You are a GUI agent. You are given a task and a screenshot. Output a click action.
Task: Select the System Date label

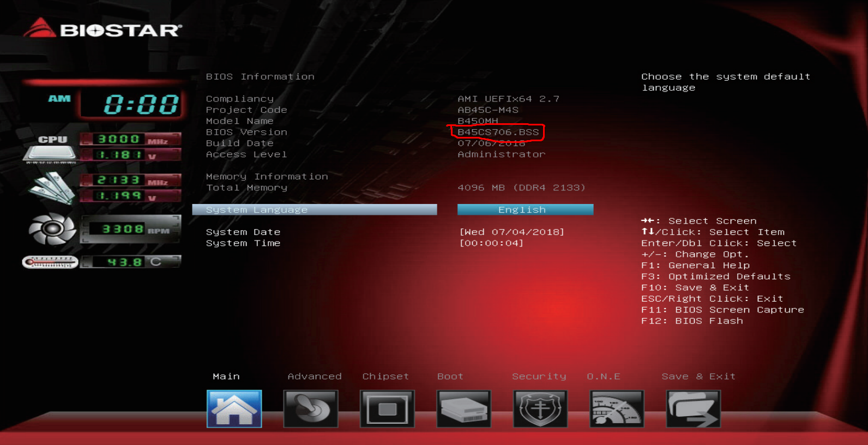click(x=243, y=232)
